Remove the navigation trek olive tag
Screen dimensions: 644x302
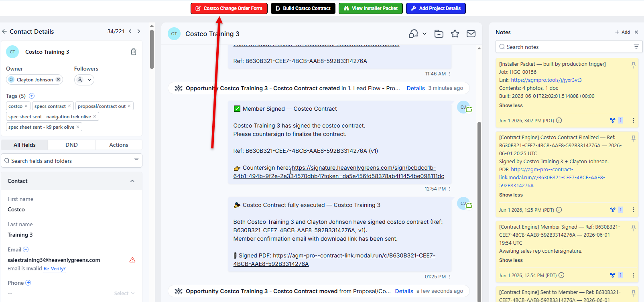coord(95,116)
